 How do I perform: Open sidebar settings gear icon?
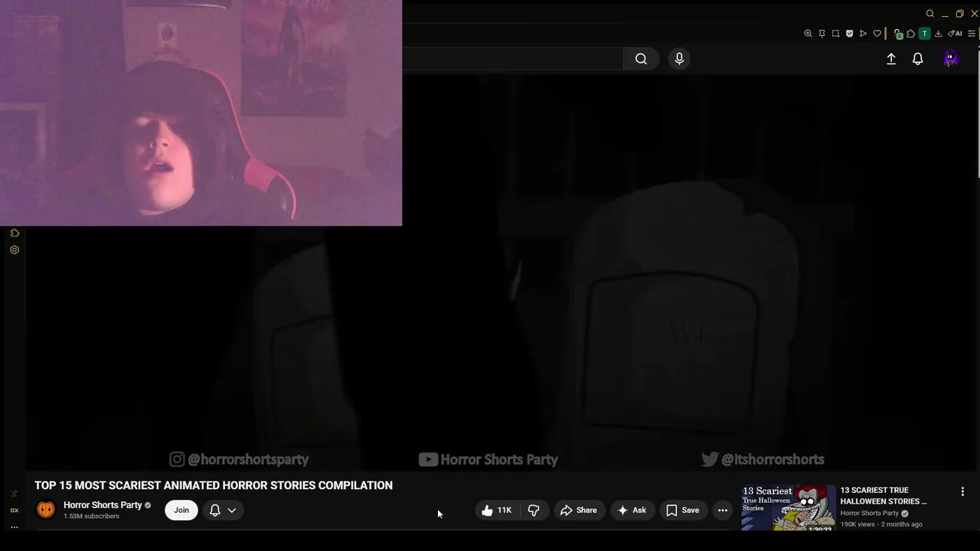(15, 250)
